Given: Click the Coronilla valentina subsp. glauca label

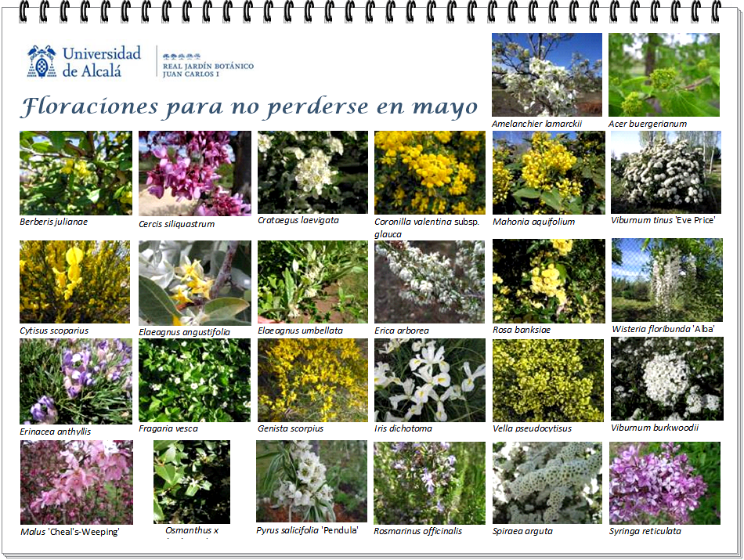Looking at the screenshot, I should pyautogui.click(x=426, y=227).
